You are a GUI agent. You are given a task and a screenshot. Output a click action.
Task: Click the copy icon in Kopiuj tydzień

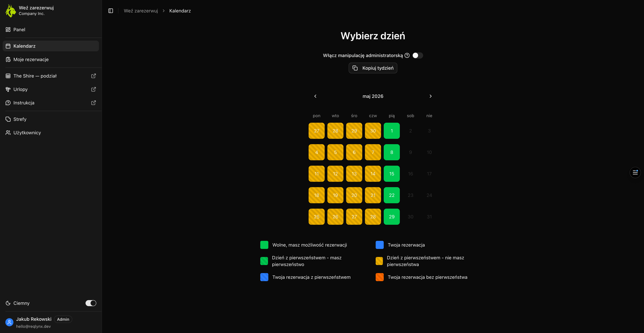click(355, 68)
